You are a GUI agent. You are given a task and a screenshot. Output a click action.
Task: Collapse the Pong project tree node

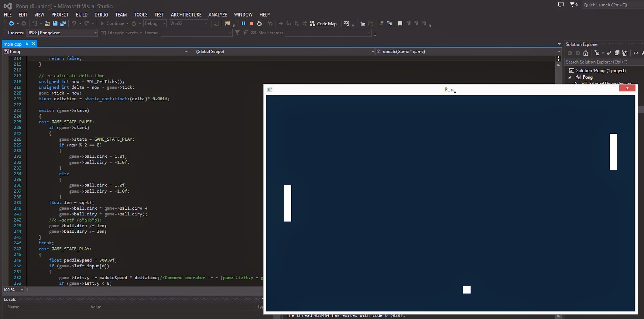click(x=570, y=77)
